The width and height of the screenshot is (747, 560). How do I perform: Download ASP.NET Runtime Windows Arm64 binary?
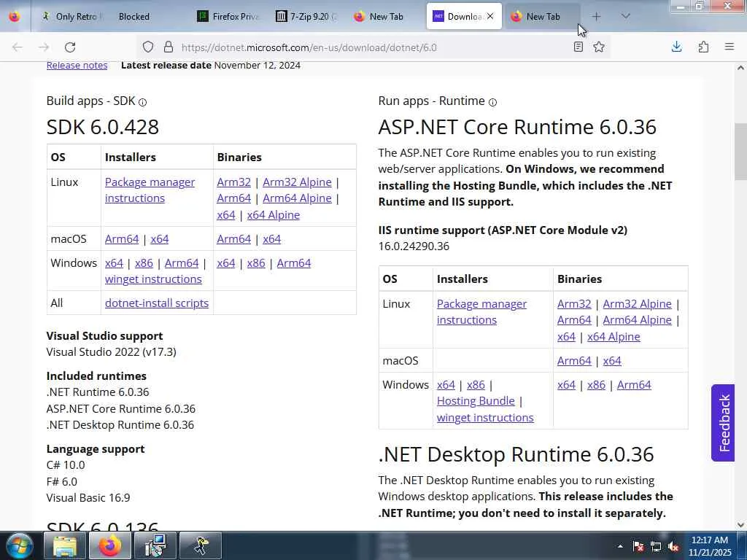click(x=634, y=385)
